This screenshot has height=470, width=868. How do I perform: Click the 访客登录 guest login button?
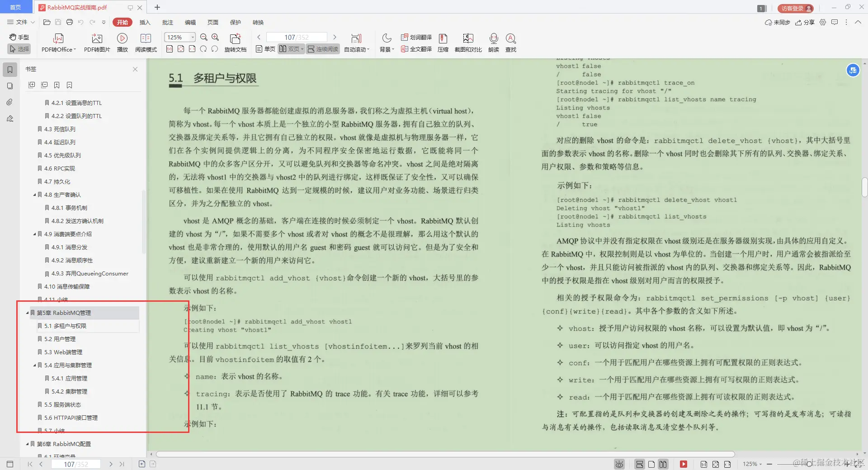(795, 8)
